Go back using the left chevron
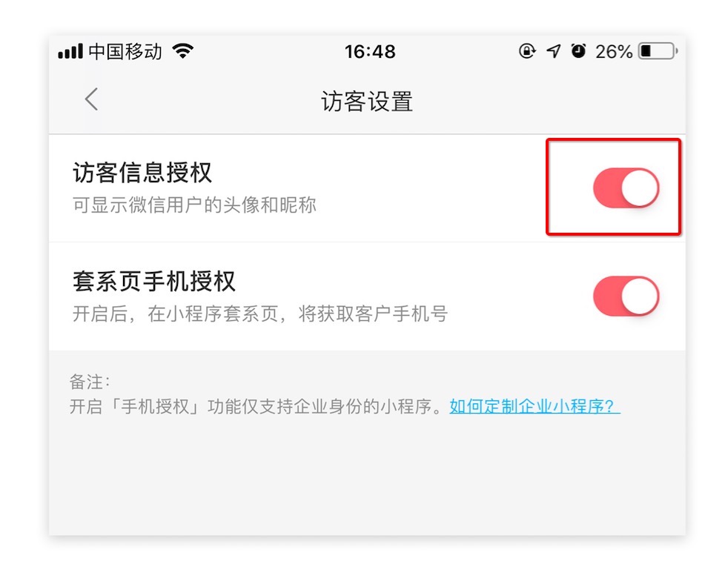Viewport: 728px width, 567px height. (91, 99)
